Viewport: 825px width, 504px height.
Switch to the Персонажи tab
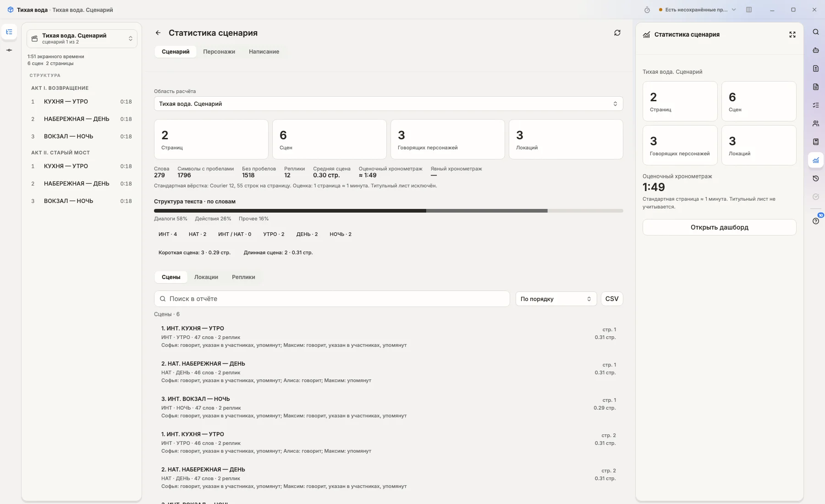tap(219, 52)
